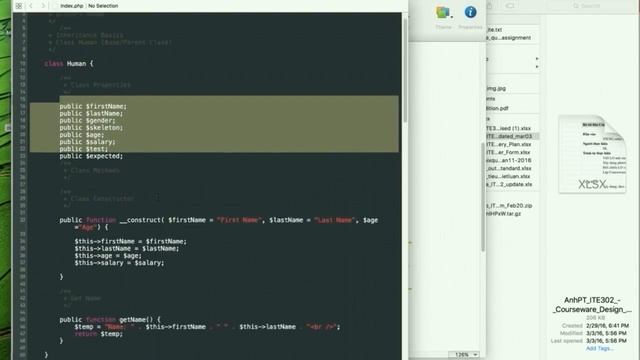Screen dimensions: 640x360
Task: Click the Class Properties comment
Action: pos(100,85)
